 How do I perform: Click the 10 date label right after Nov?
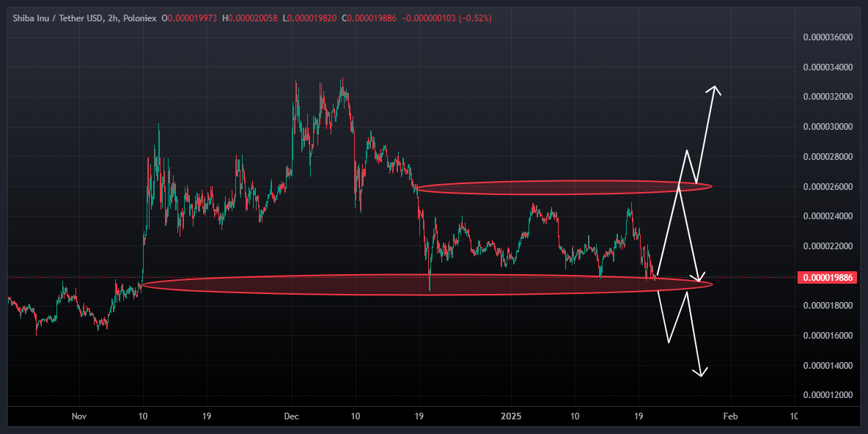pos(143,416)
